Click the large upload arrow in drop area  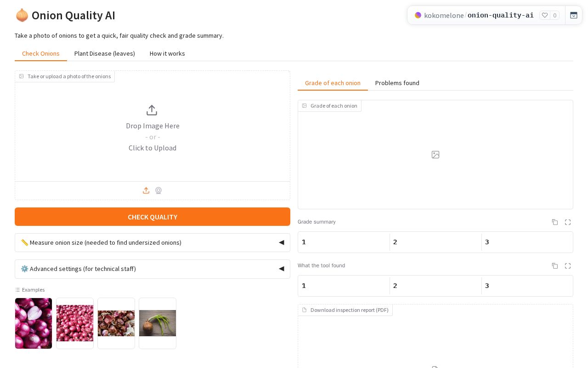152,110
